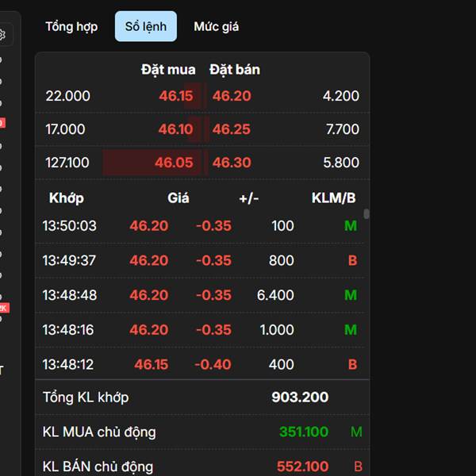
Task: Select bid price 46.05
Action: pos(174,163)
